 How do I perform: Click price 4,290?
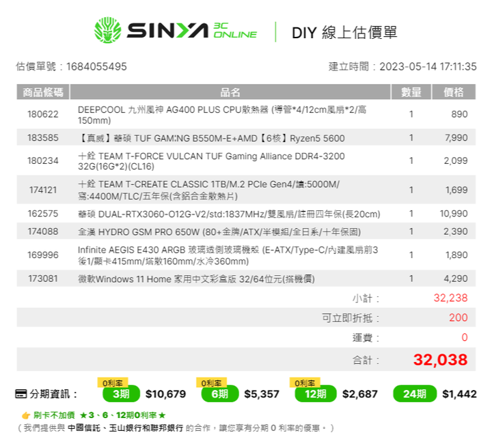[x=456, y=279]
